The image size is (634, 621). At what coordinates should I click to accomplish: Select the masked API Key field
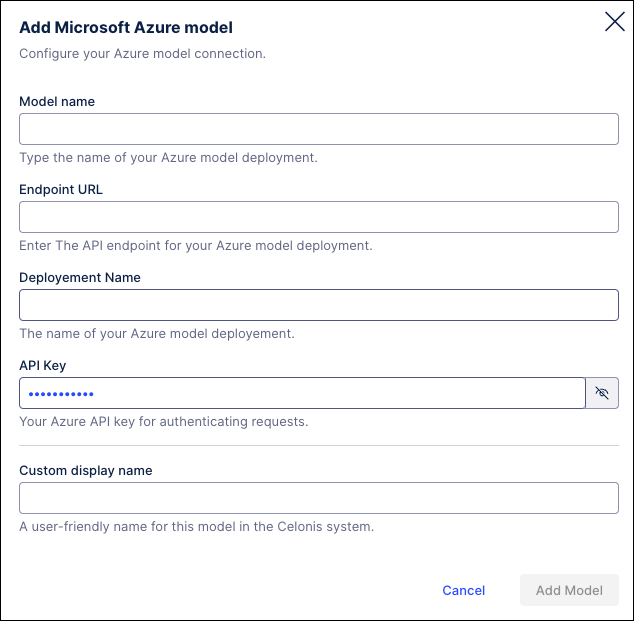(302, 393)
